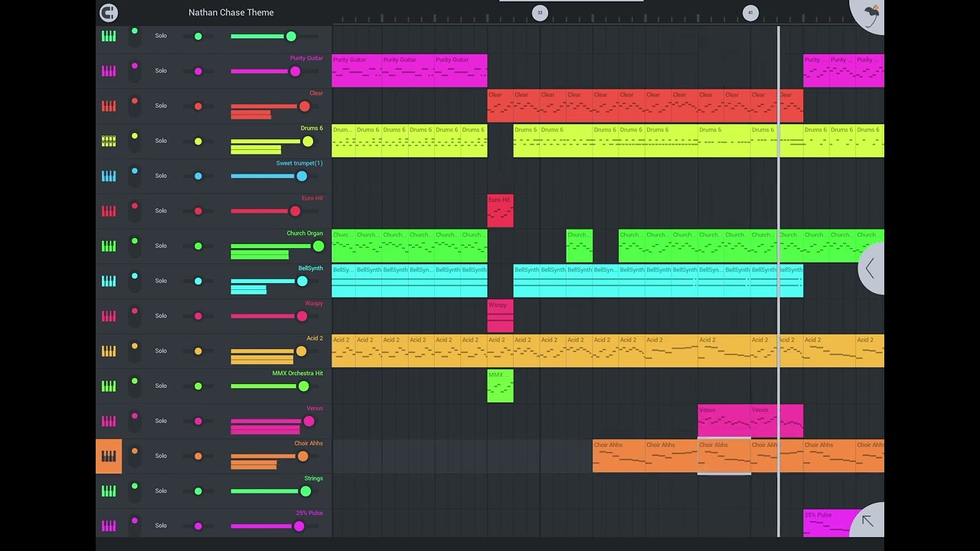Select the 25% Pulse clip
The image size is (980, 551).
[831, 523]
